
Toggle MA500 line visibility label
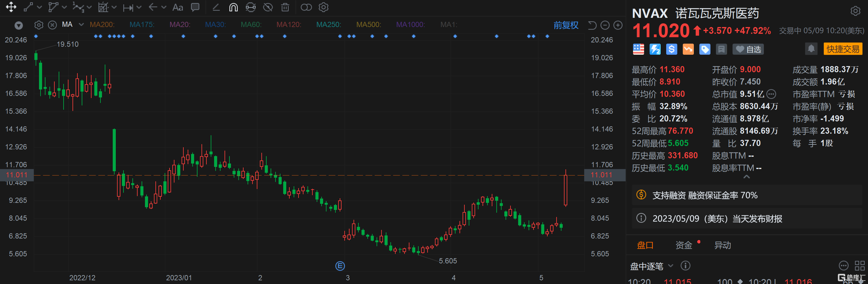[369, 25]
